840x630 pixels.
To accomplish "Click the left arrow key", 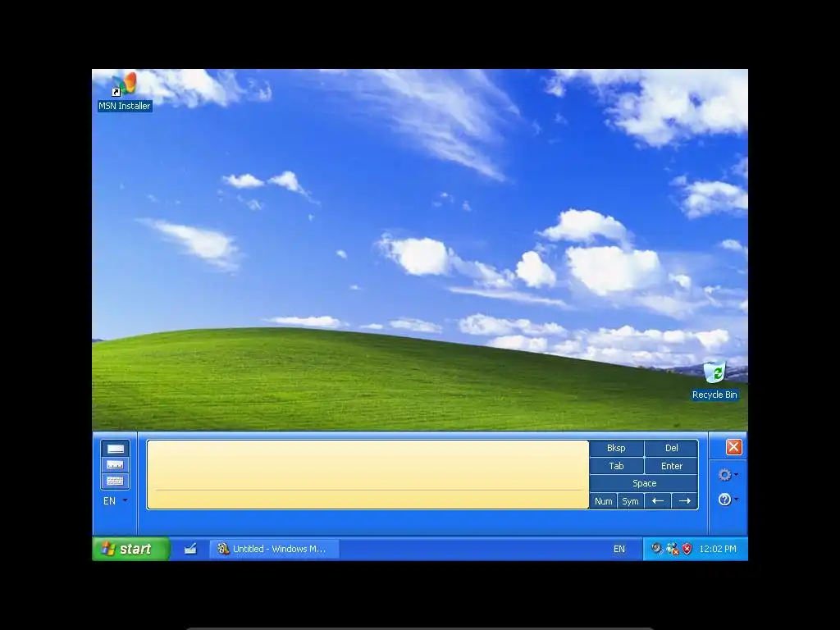I will (657, 501).
